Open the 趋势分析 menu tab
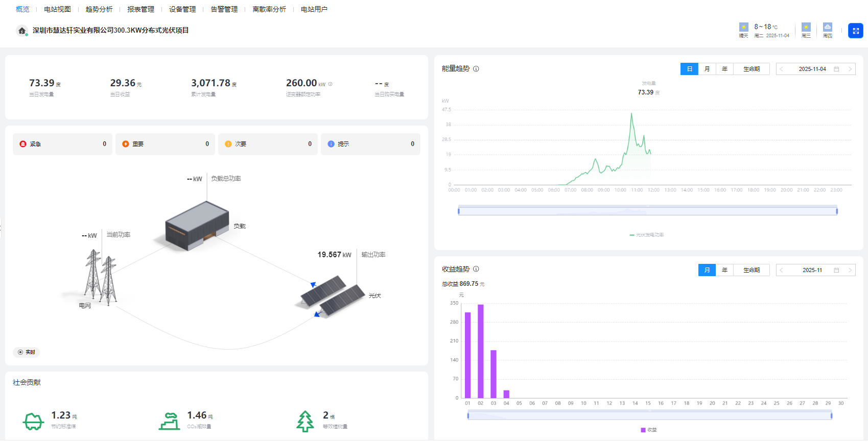868x442 pixels. 99,9
